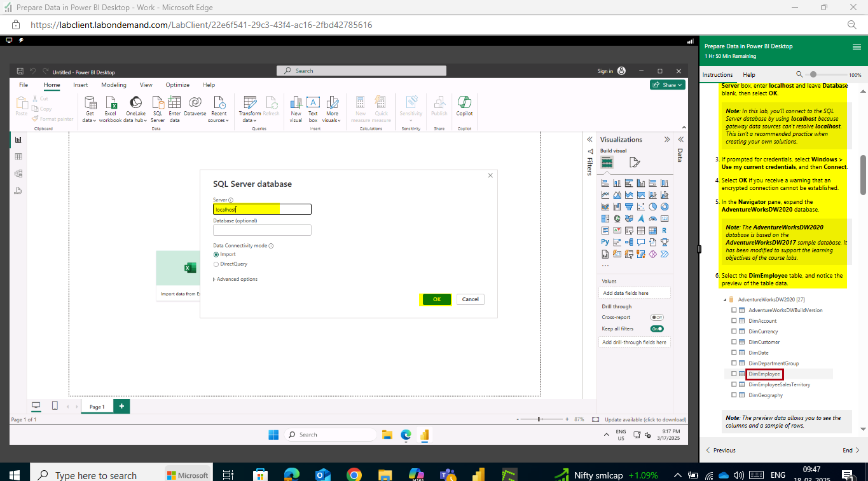868x481 pixels.
Task: Select the SQL Server ribbon icon
Action: [x=158, y=102]
